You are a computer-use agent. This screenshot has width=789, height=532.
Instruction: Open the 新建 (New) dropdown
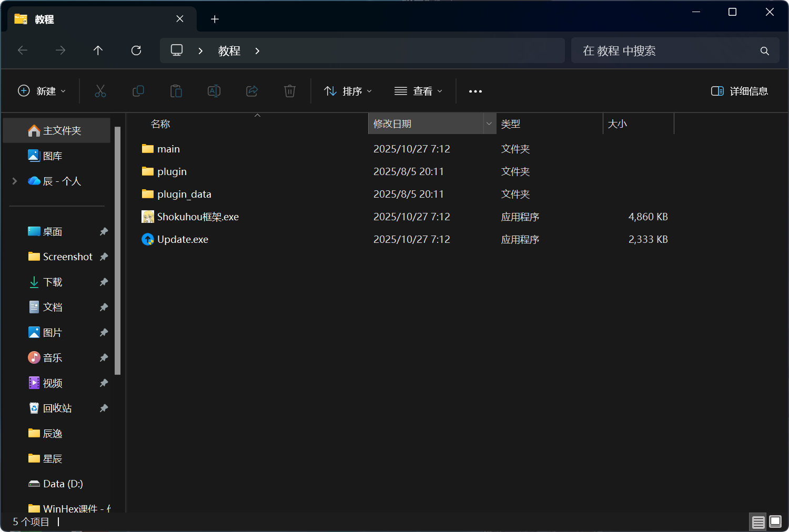click(x=42, y=91)
